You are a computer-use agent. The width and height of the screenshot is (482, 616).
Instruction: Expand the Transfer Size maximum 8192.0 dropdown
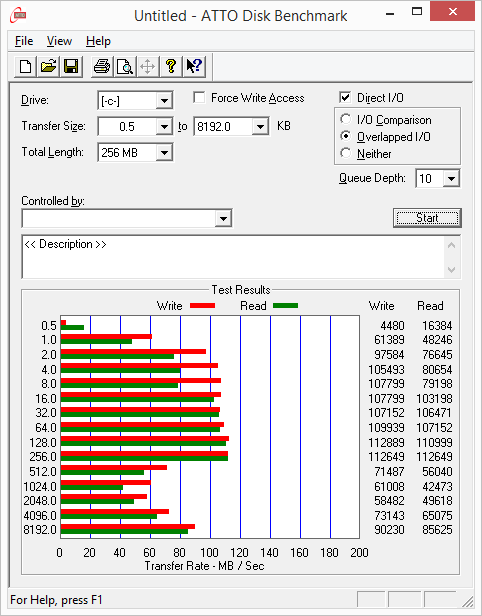coord(260,126)
